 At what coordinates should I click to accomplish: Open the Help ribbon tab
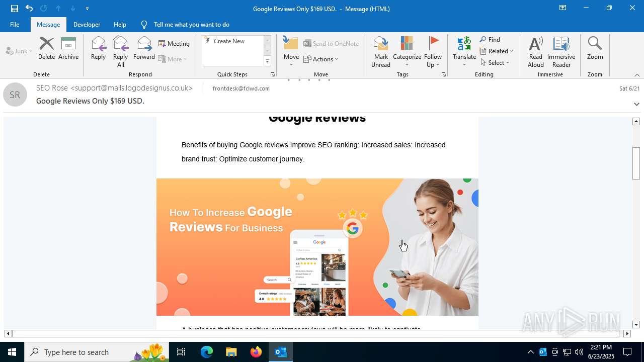[120, 24]
